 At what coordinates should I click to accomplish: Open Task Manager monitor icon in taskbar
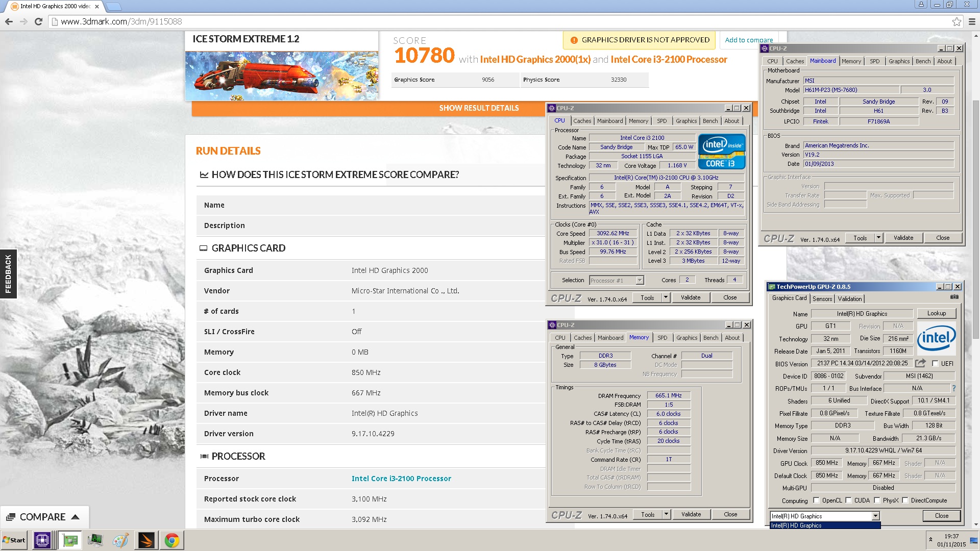[x=95, y=540]
